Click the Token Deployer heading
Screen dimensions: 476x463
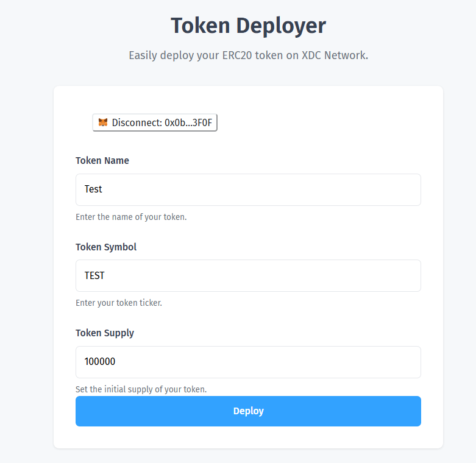click(248, 26)
